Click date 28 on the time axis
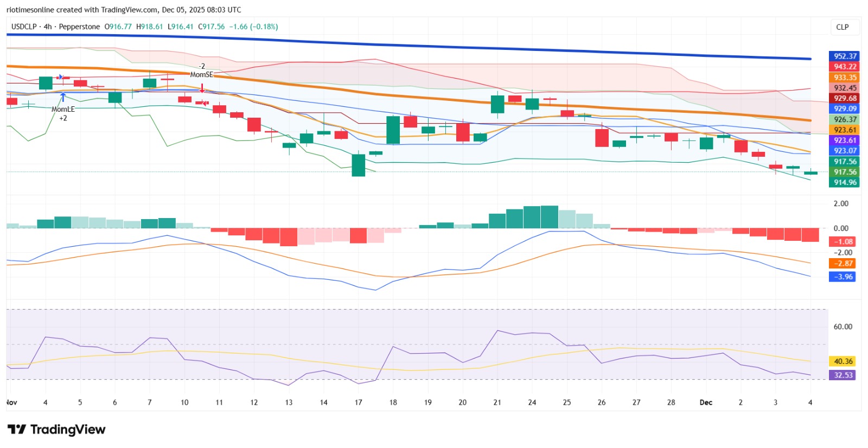The image size is (868, 448). pyautogui.click(x=671, y=402)
